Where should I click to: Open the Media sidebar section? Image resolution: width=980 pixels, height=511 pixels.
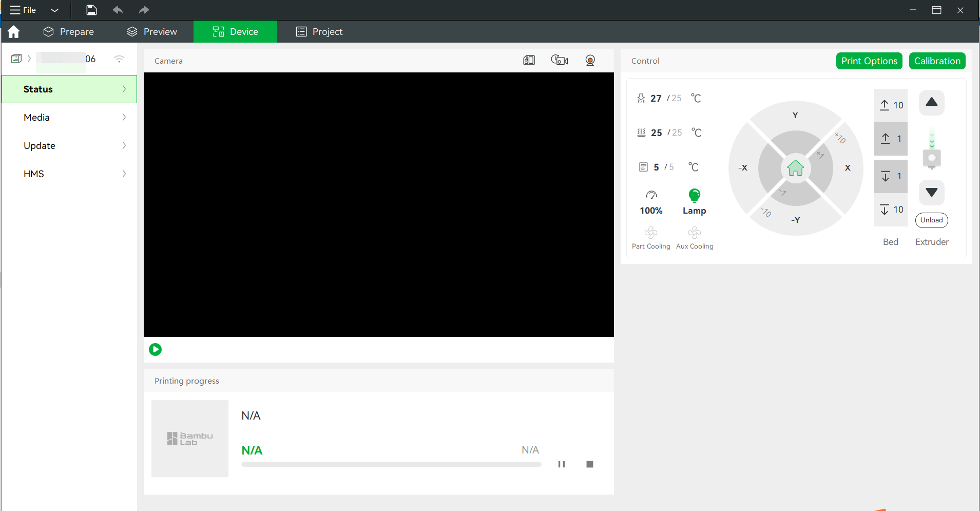(x=69, y=118)
